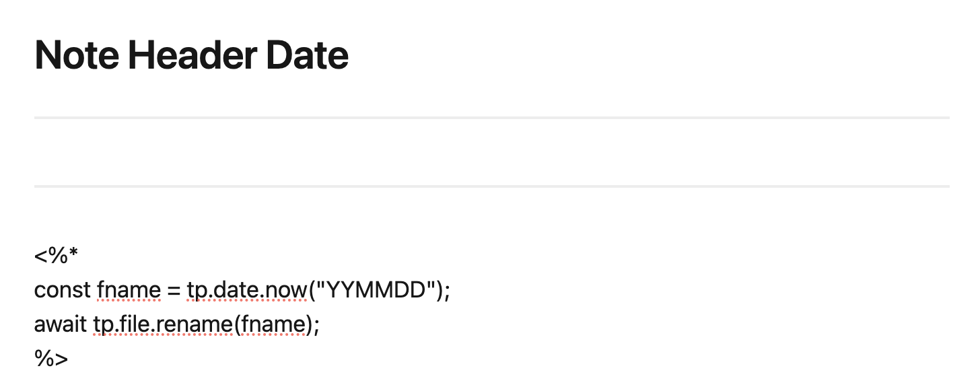Click the first horizontal divider line
Image resolution: width=980 pixels, height=389 pixels.
point(491,118)
